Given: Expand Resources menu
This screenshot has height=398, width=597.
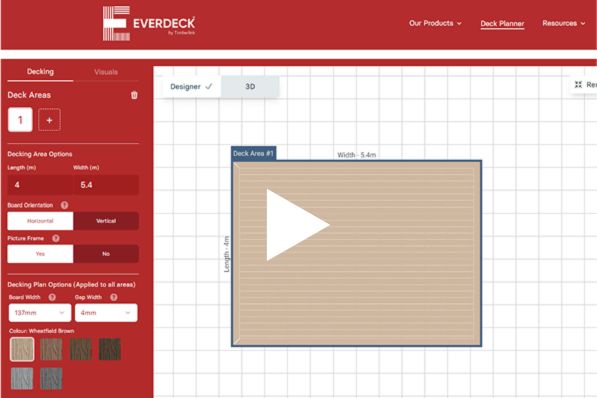Looking at the screenshot, I should [564, 23].
